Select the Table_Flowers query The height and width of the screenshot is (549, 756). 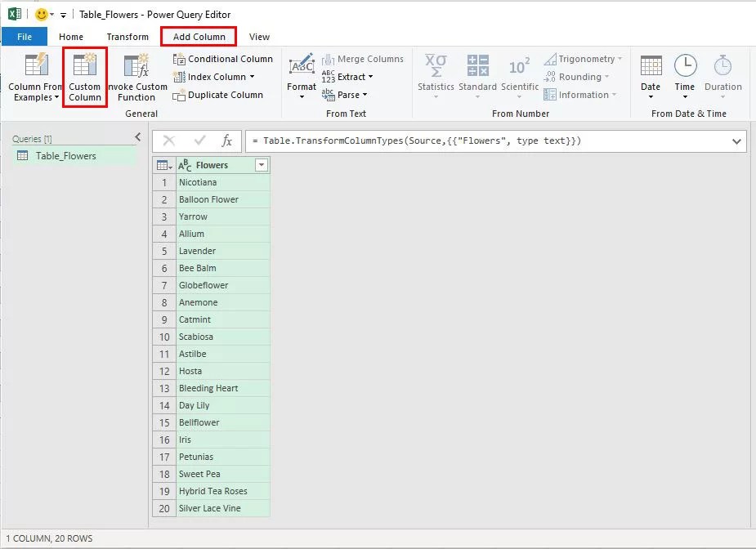74,156
